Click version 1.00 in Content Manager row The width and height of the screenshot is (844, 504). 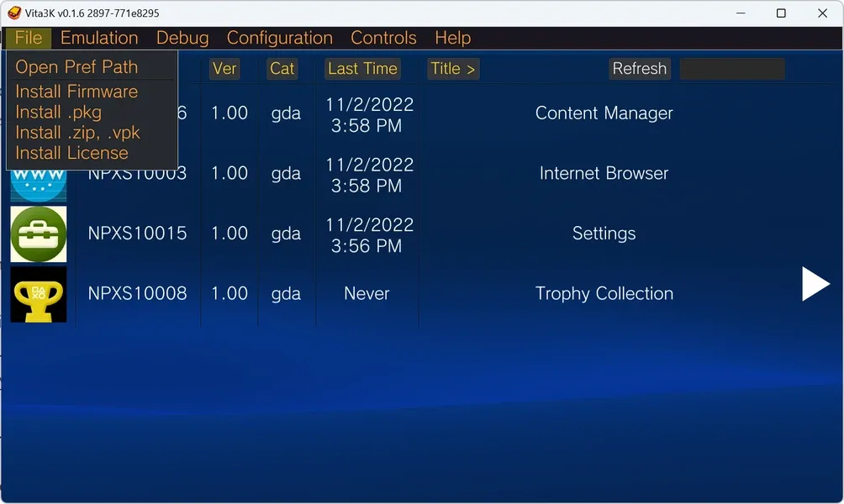[229, 113]
